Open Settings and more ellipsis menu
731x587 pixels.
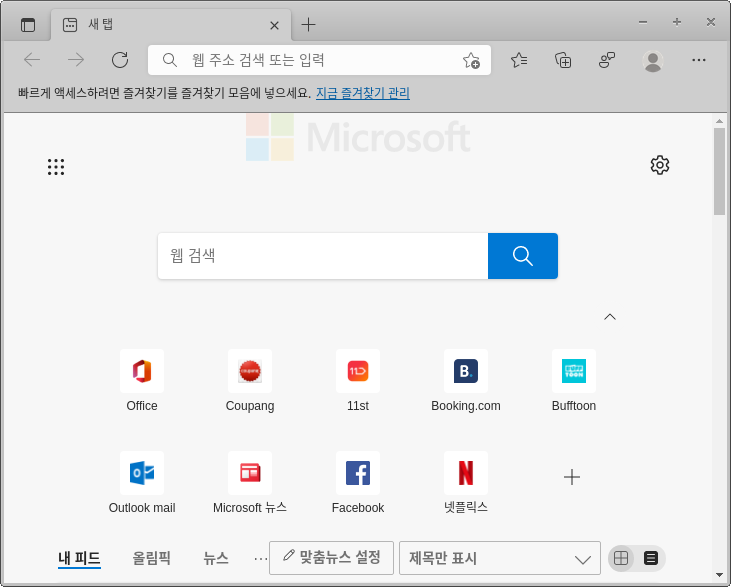coord(698,60)
